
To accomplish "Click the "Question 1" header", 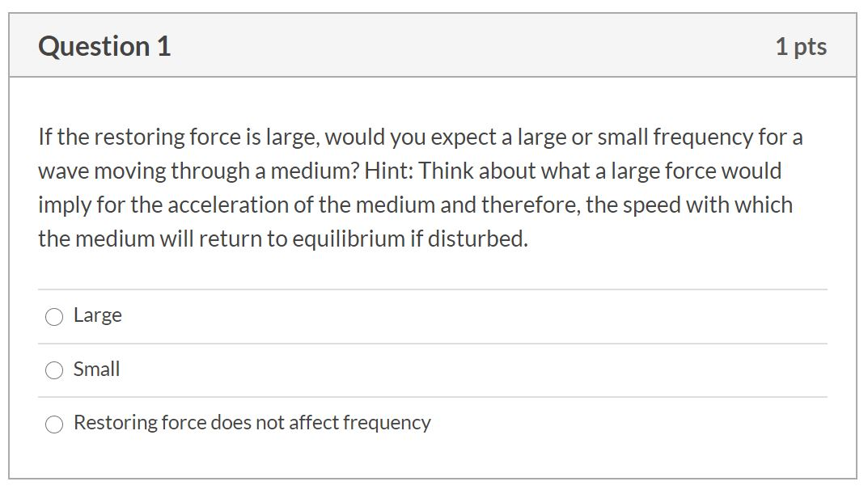I will (x=104, y=45).
